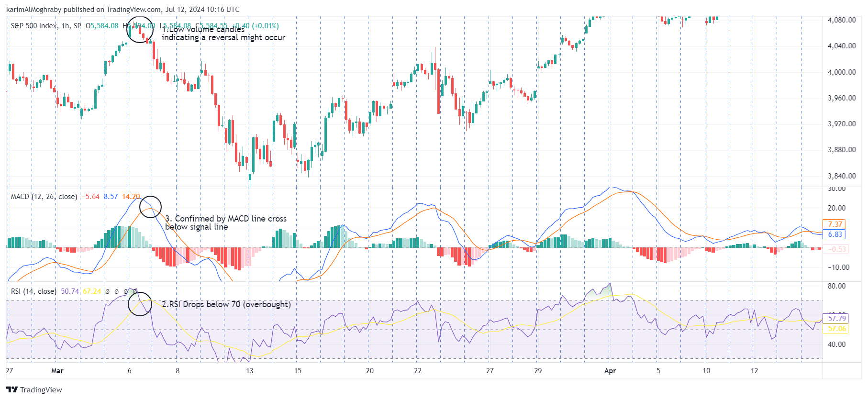Image resolution: width=868 pixels, height=400 pixels.
Task: Click the 3,880.00 price axis label
Action: click(842, 150)
